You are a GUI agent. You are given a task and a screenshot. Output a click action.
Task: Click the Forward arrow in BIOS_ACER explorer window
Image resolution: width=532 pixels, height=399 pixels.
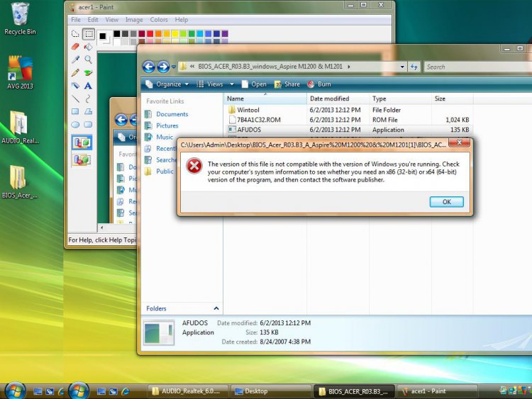pyautogui.click(x=163, y=67)
